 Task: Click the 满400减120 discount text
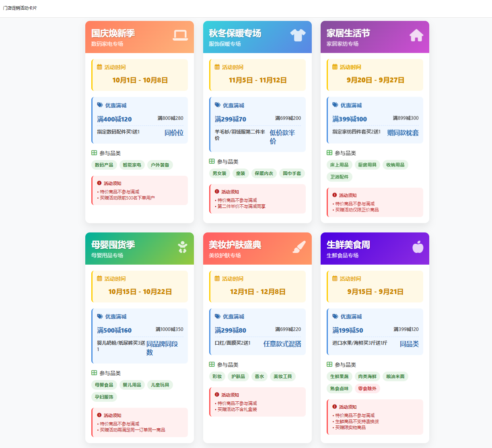[x=114, y=119]
